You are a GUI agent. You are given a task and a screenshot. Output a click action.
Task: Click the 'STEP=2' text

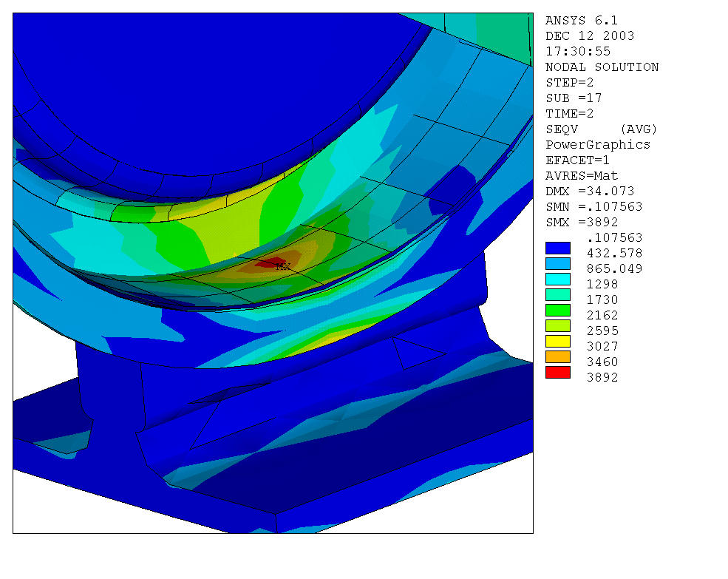pos(569,83)
